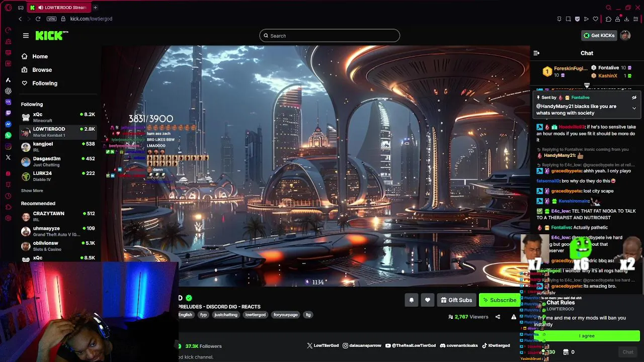Image resolution: width=644 pixels, height=362 pixels.
Task: Open LURK24 Diablo IV channel
Action: [58, 176]
